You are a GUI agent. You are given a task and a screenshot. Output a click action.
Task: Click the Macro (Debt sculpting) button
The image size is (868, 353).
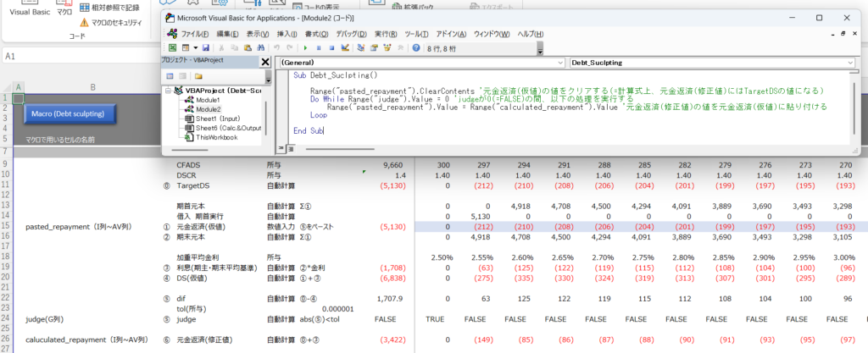[x=70, y=113]
